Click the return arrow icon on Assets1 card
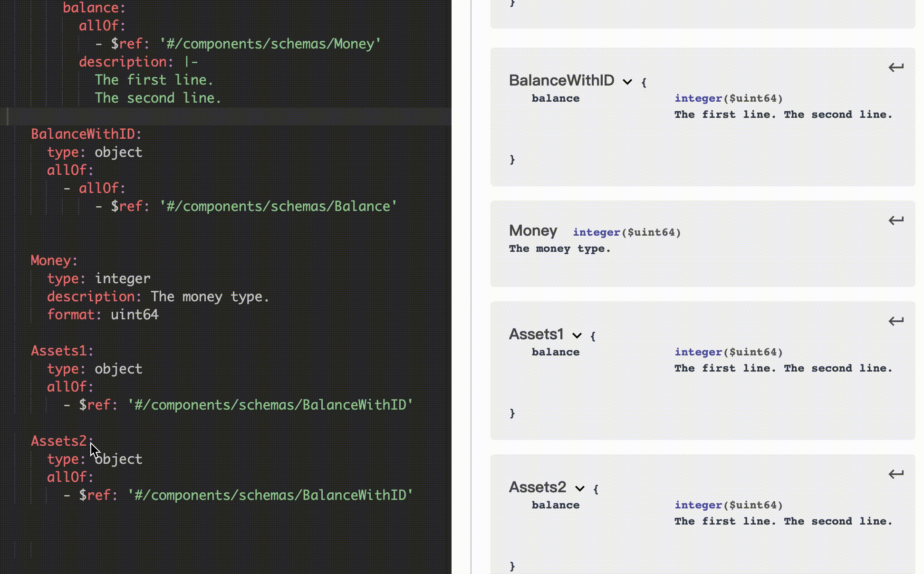The image size is (924, 574). click(896, 321)
